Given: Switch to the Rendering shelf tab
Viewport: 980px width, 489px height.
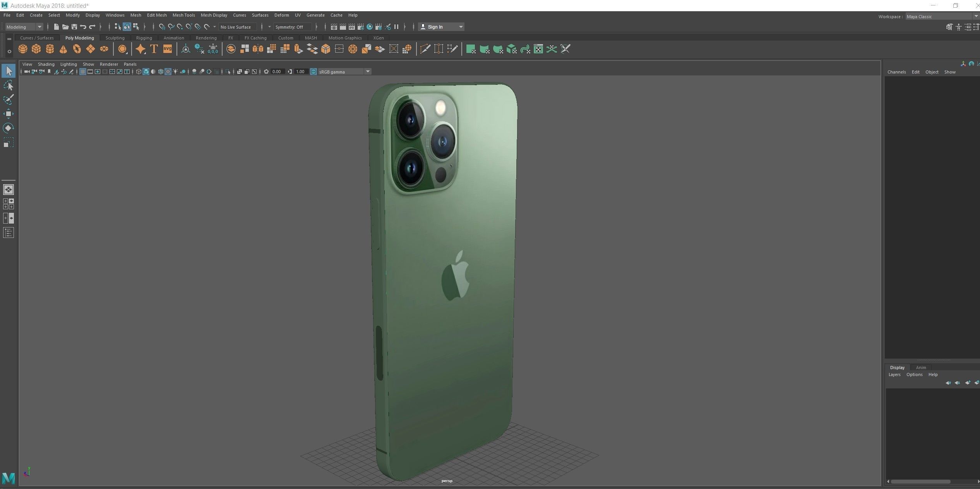Looking at the screenshot, I should click(206, 38).
